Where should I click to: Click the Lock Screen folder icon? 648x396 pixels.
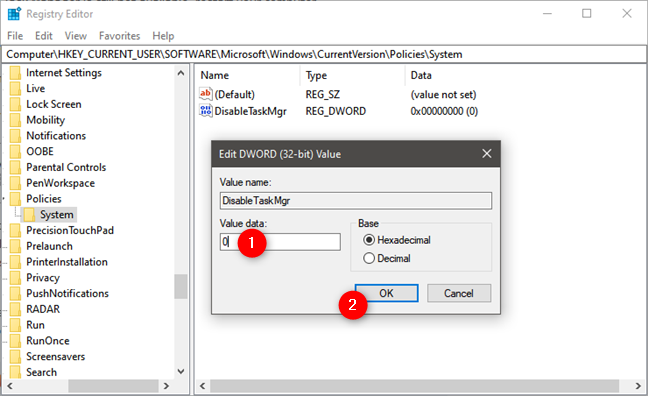coord(15,104)
